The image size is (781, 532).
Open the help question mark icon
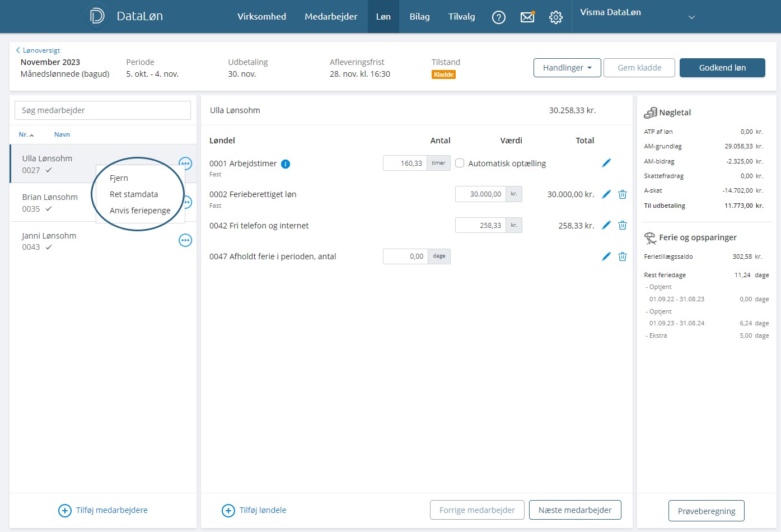[498, 17]
